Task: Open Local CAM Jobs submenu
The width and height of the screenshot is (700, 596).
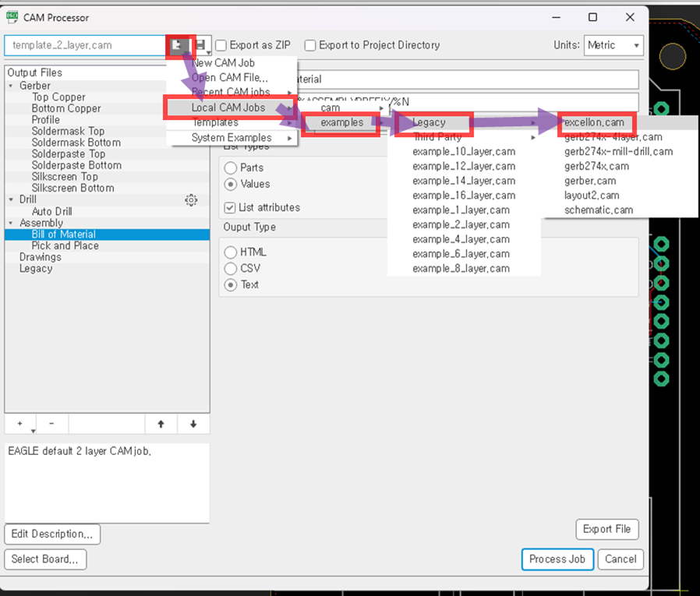Action: click(x=228, y=108)
